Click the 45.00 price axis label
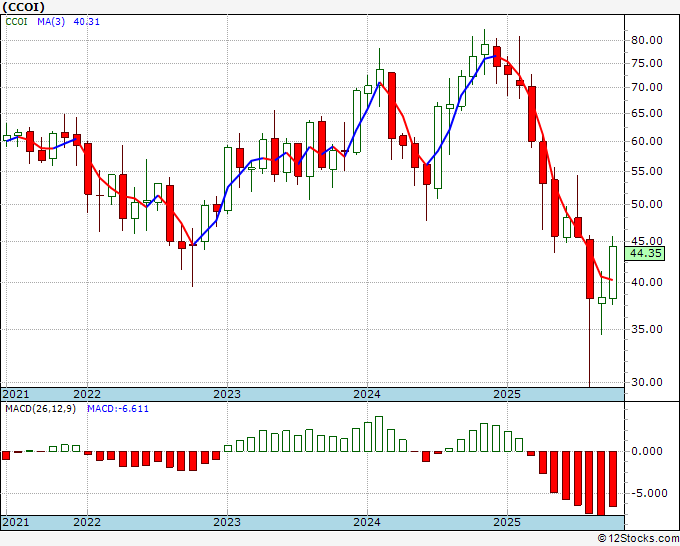The width and height of the screenshot is (680, 546). click(x=647, y=241)
